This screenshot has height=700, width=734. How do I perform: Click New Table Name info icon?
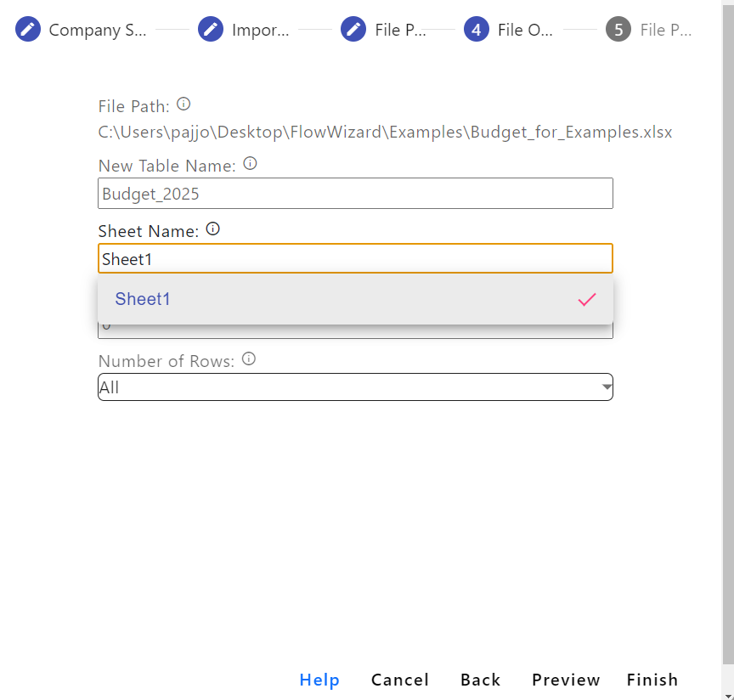(250, 163)
